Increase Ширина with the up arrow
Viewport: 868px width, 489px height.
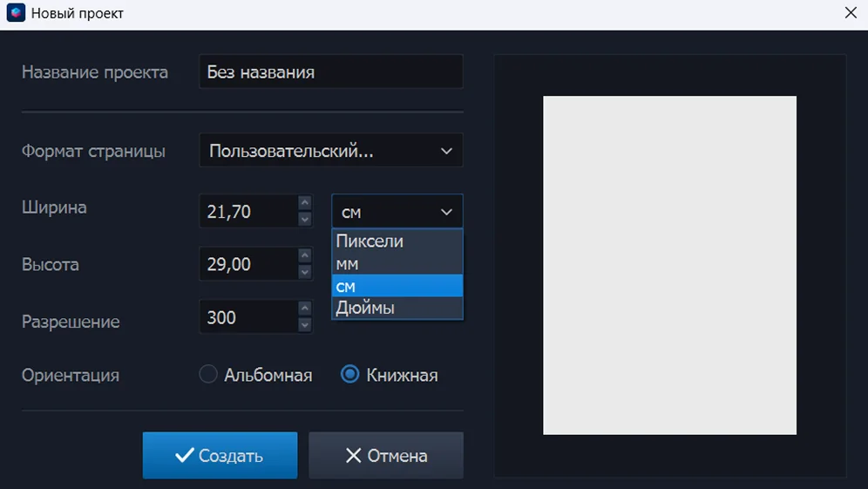pyautogui.click(x=304, y=203)
